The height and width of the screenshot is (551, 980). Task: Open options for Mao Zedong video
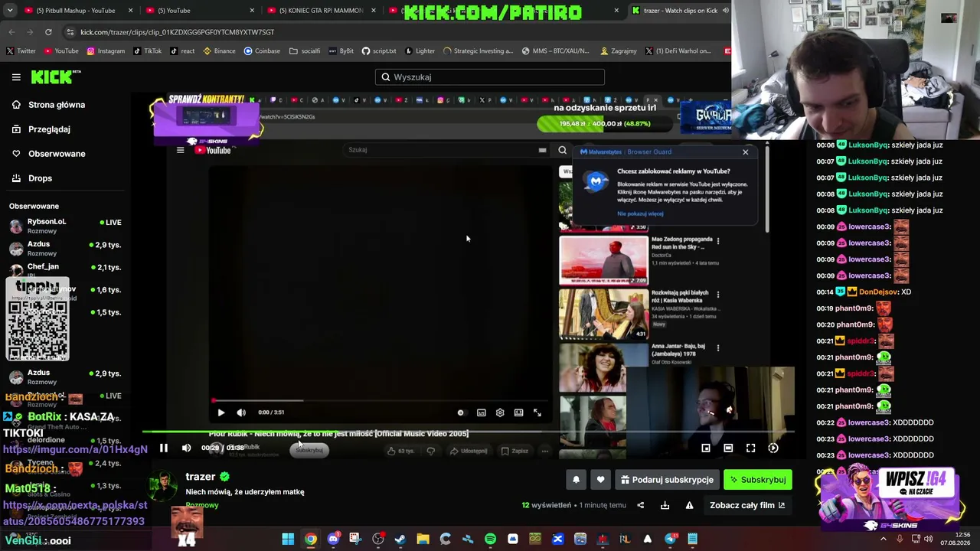(717, 241)
